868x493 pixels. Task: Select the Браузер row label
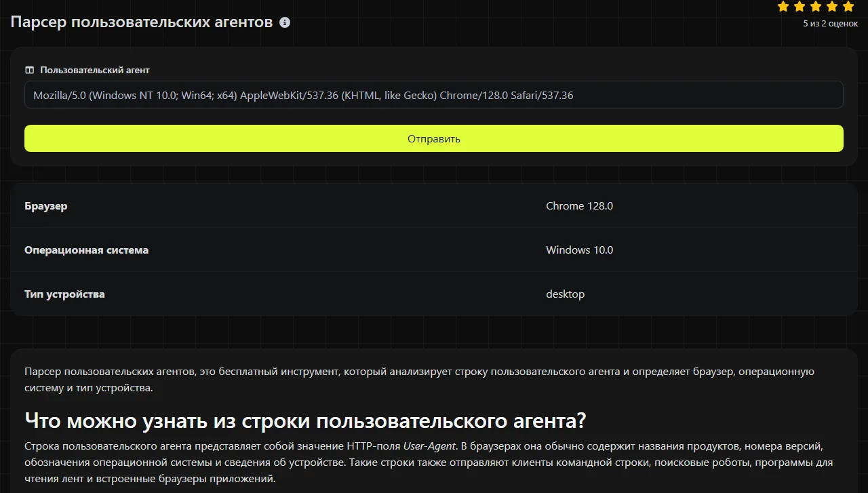click(x=46, y=205)
